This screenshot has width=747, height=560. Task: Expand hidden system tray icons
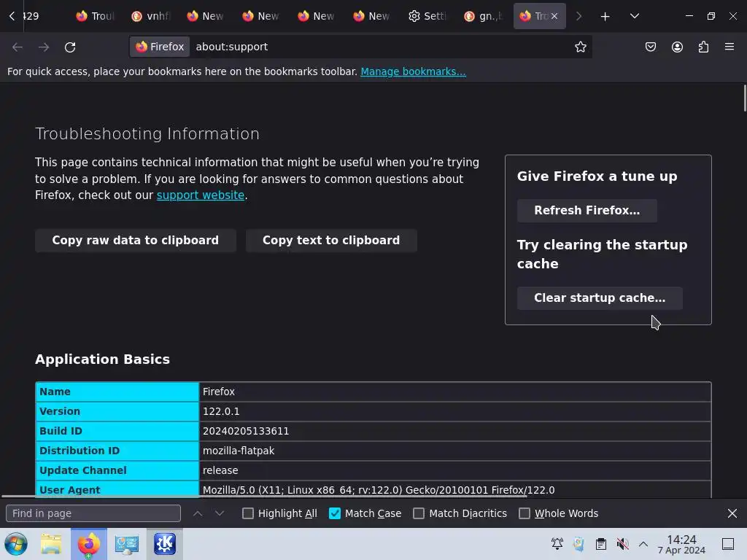643,544
